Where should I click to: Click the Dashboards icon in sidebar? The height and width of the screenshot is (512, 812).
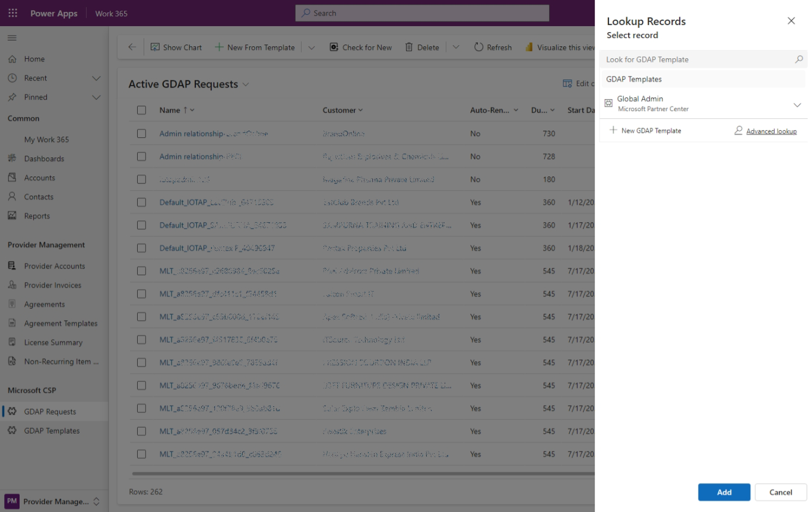(12, 159)
